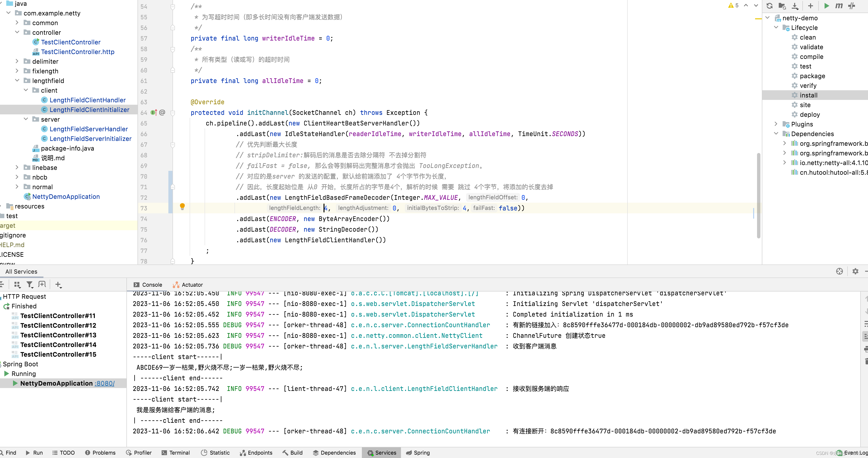Open NettyDemoApplication class in tree
The image size is (868, 458).
tap(66, 196)
